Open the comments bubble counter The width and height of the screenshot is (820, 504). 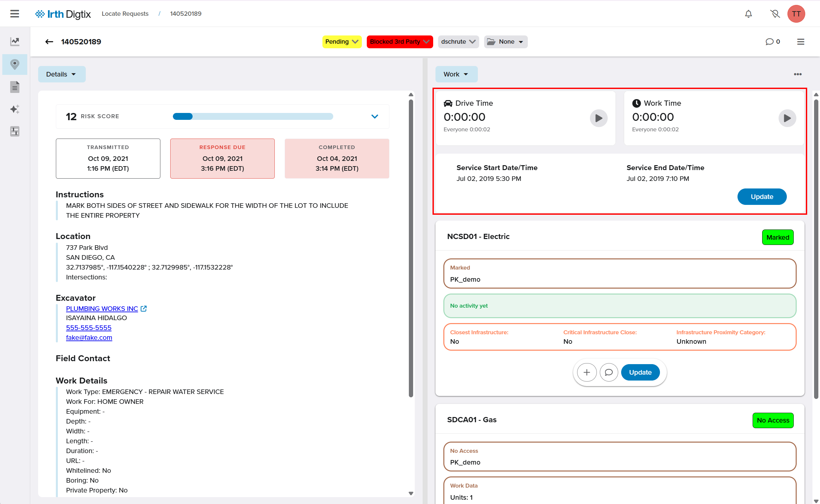[772, 42]
